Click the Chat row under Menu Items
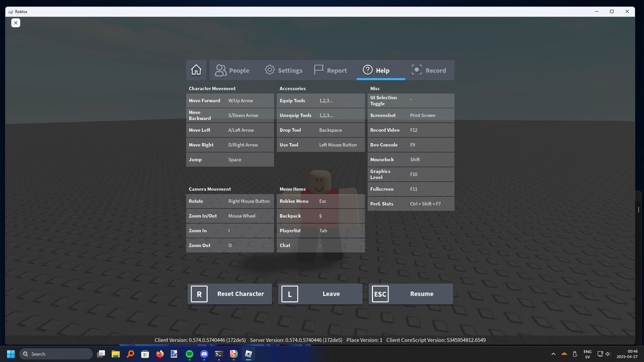This screenshot has height=362, width=644. click(320, 246)
